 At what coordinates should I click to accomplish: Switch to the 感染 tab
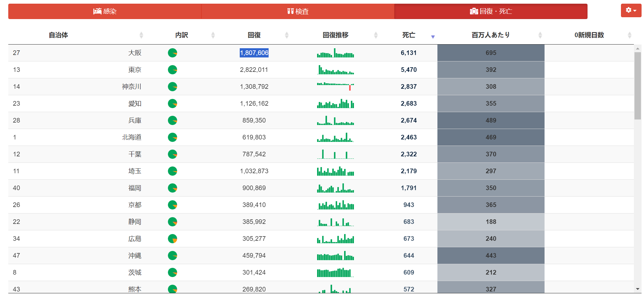[x=105, y=11]
